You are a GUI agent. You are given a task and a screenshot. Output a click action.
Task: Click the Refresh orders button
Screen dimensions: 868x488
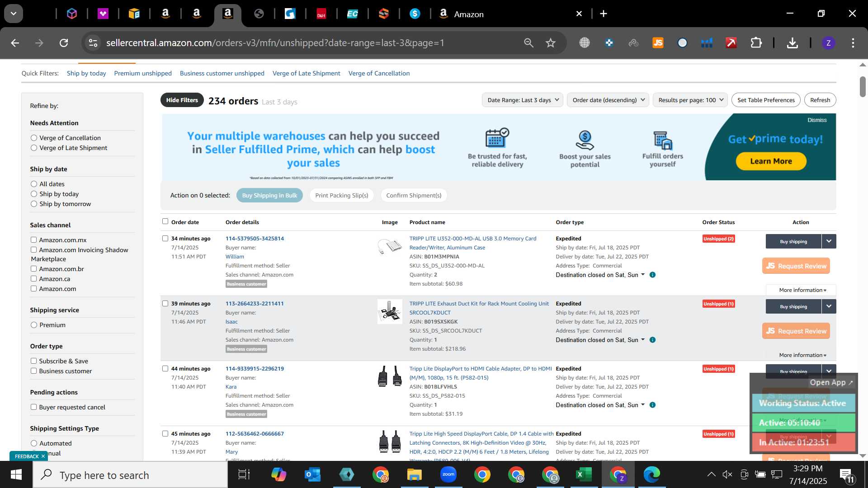point(820,100)
